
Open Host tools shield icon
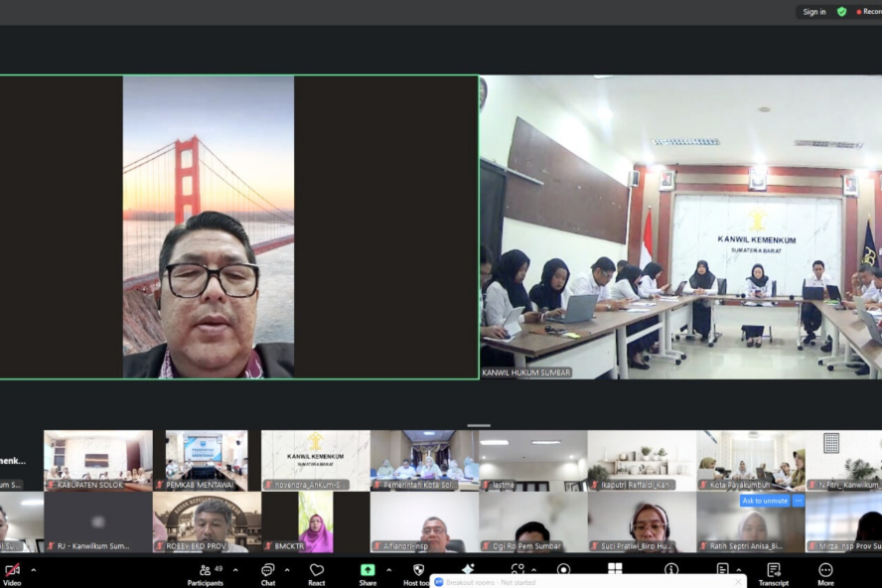coord(417,571)
